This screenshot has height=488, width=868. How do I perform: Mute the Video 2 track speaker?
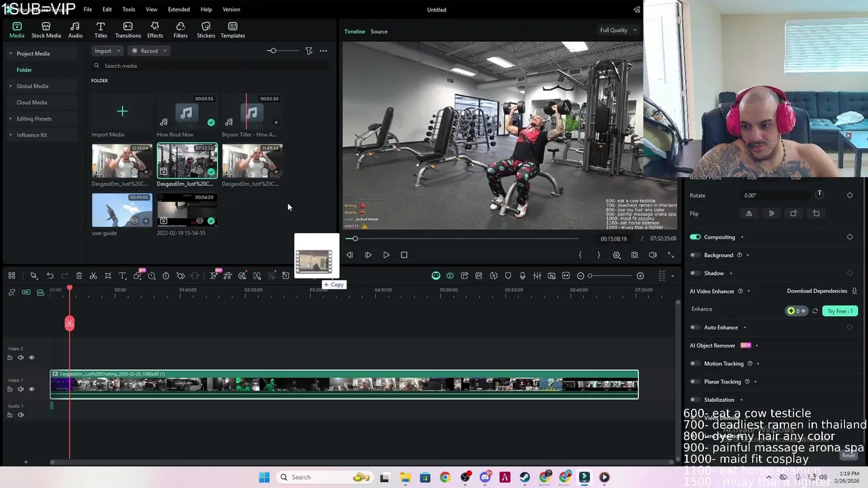(20, 357)
